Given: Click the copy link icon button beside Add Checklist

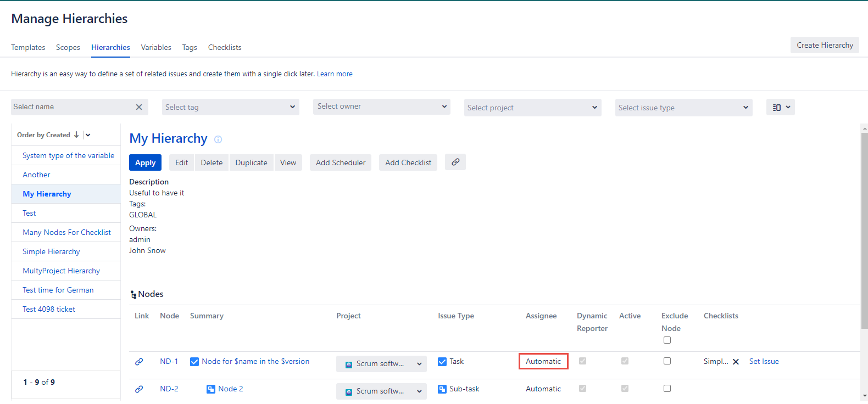Looking at the screenshot, I should [455, 162].
